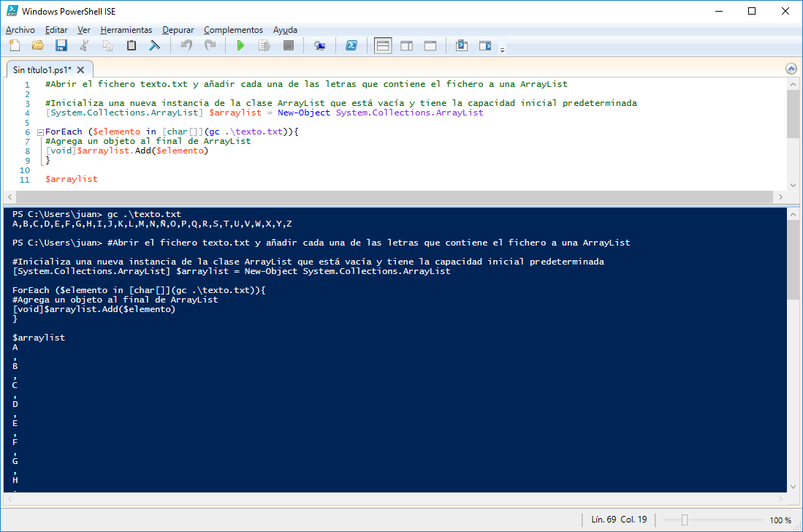Toggle Show Script Pane Maximized layout
Viewport: 803px width, 532px height.
(x=430, y=46)
